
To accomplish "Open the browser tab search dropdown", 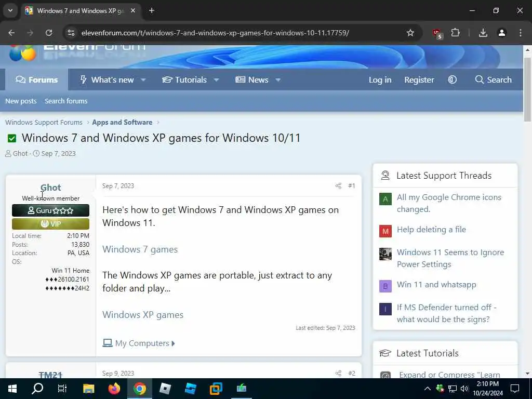I will click(x=10, y=10).
